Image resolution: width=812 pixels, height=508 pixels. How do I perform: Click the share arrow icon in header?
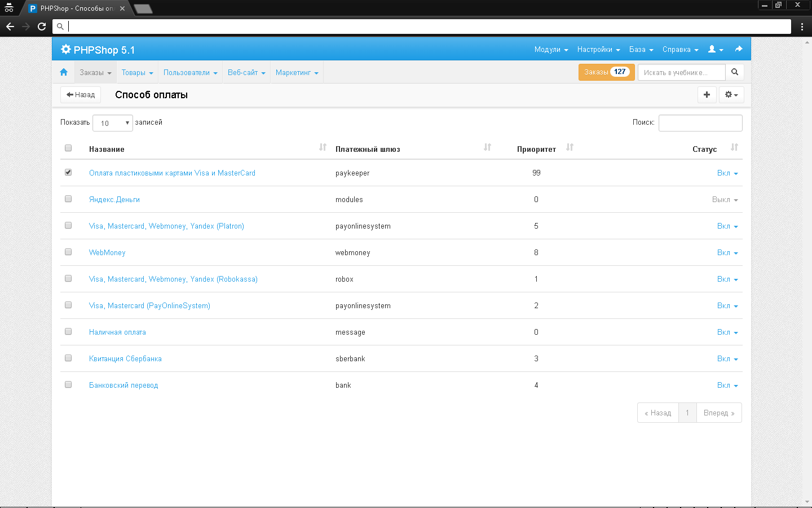[x=739, y=50]
